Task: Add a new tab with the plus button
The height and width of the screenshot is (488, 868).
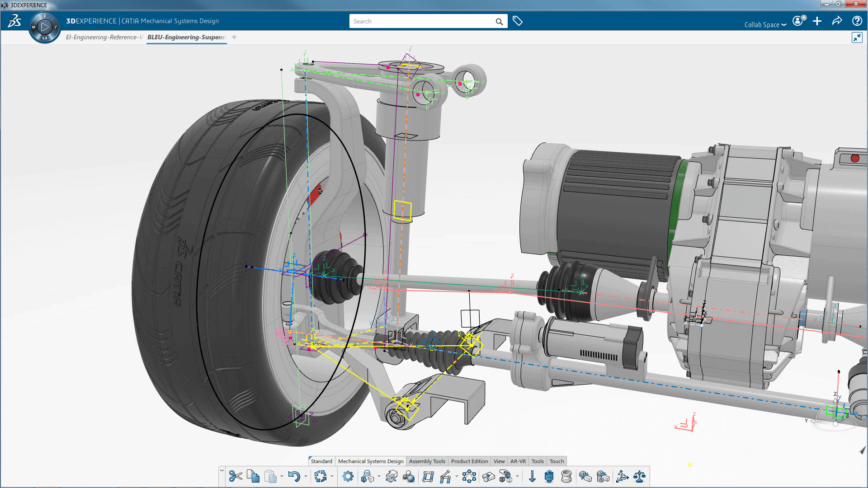Action: pyautogui.click(x=234, y=37)
